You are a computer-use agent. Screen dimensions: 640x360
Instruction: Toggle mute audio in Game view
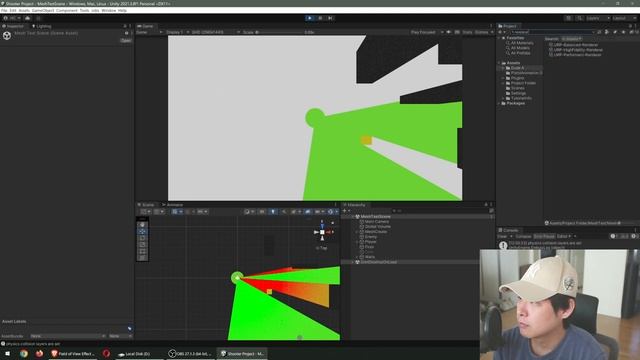point(449,32)
